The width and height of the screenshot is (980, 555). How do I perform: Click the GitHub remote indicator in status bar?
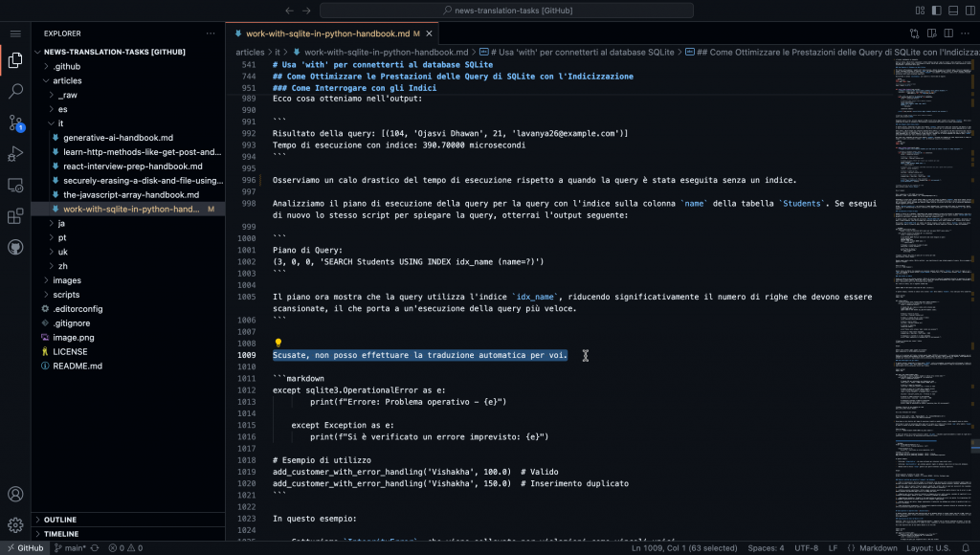click(25, 548)
